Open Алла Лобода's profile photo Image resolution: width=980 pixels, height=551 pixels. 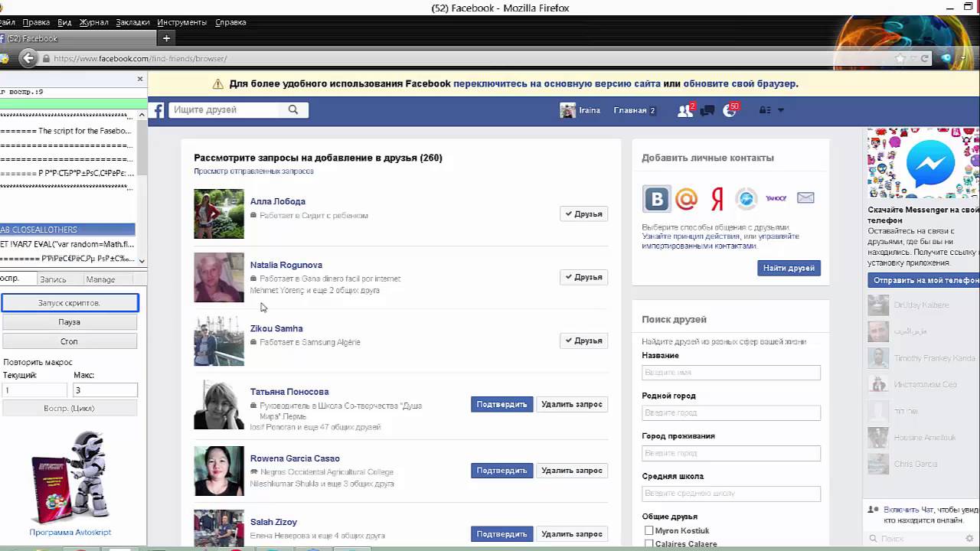click(x=219, y=214)
